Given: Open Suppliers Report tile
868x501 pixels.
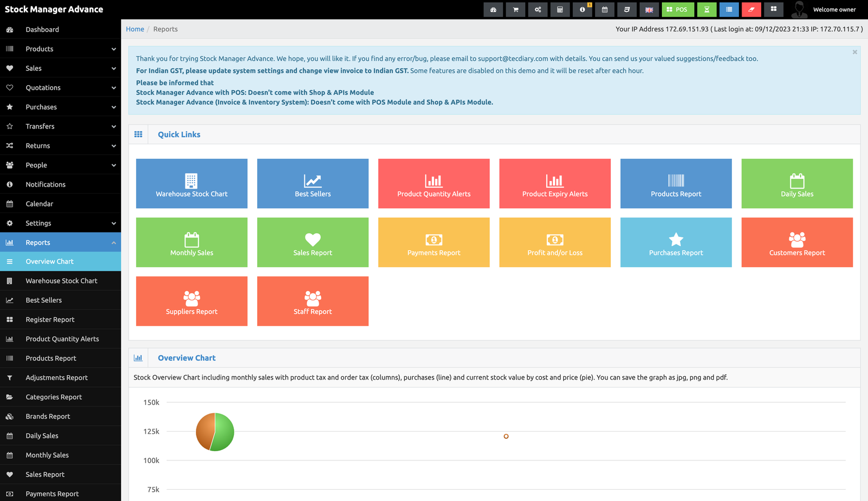Looking at the screenshot, I should (x=192, y=301).
